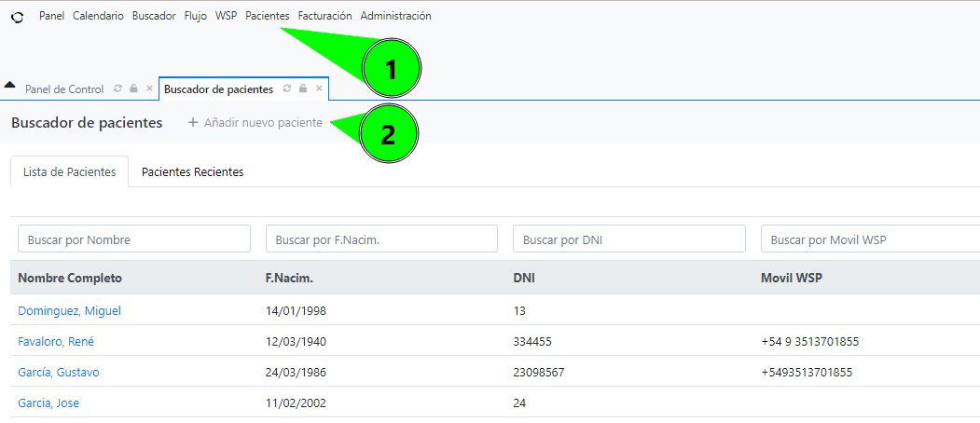
Task: Open the Calendario menu item
Action: [98, 16]
